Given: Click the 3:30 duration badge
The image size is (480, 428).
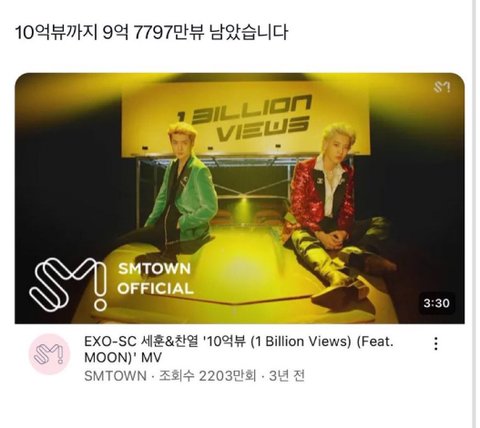Looking at the screenshot, I should click(436, 303).
